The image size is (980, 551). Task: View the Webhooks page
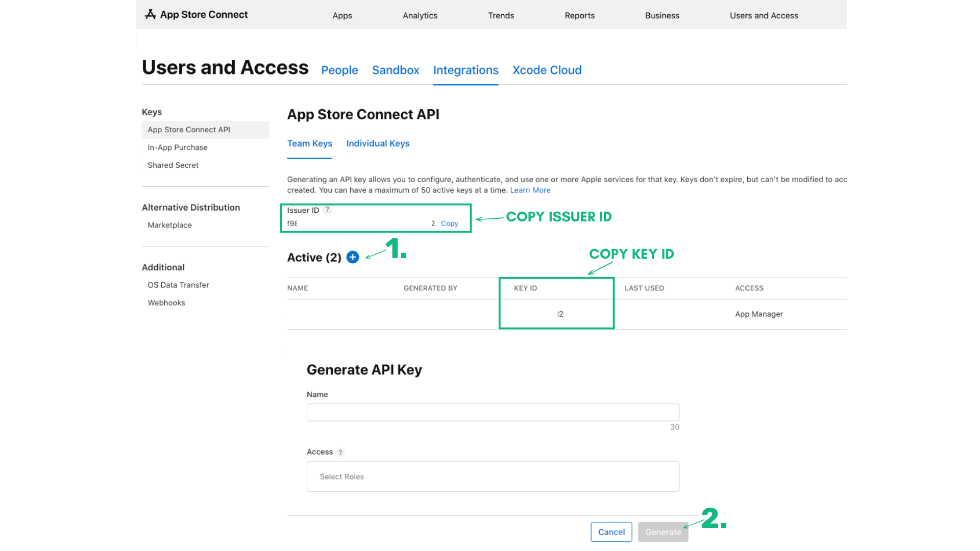[166, 303]
